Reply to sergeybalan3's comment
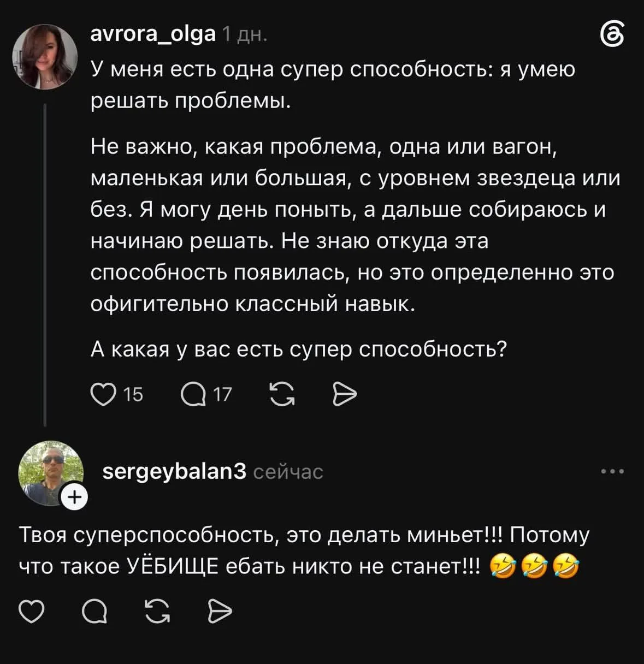 coord(94,612)
